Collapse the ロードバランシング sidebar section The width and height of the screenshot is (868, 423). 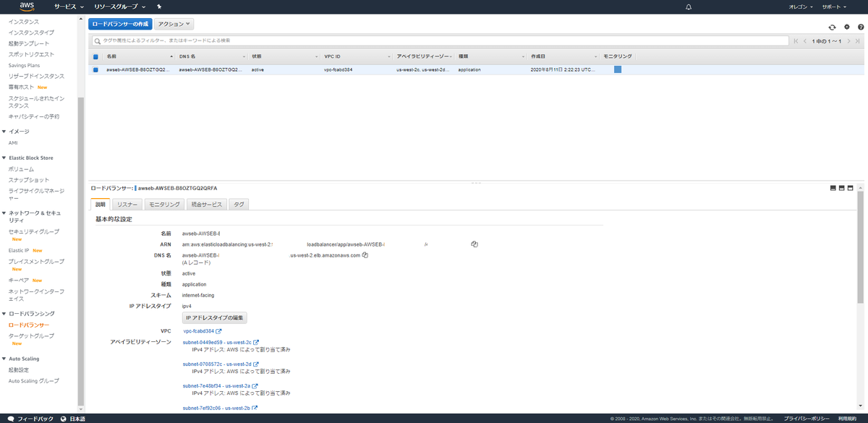(4, 314)
